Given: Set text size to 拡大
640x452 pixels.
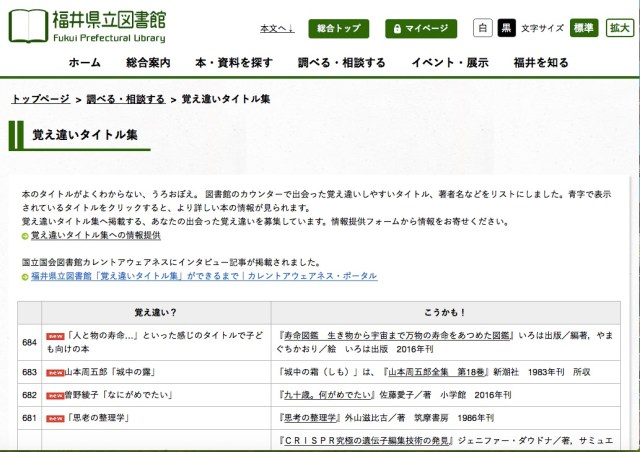Looking at the screenshot, I should pyautogui.click(x=620, y=28).
